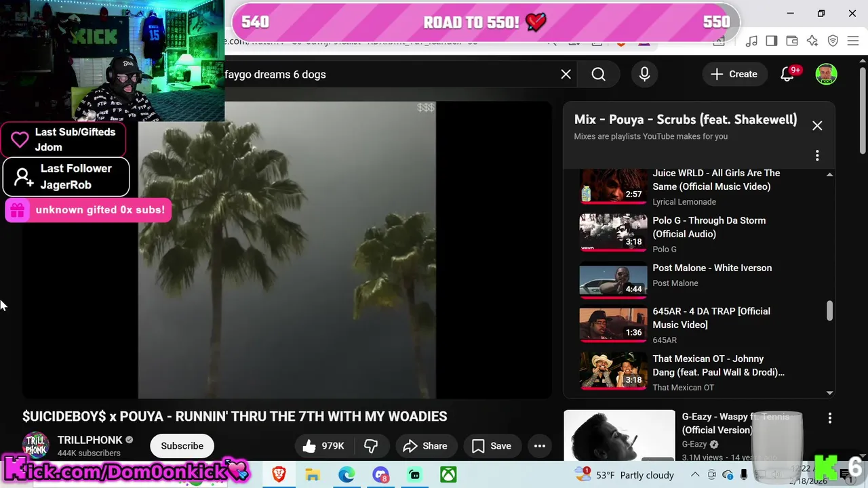Open the Brave hamburger main menu
The image size is (868, 488).
pyautogui.click(x=853, y=41)
